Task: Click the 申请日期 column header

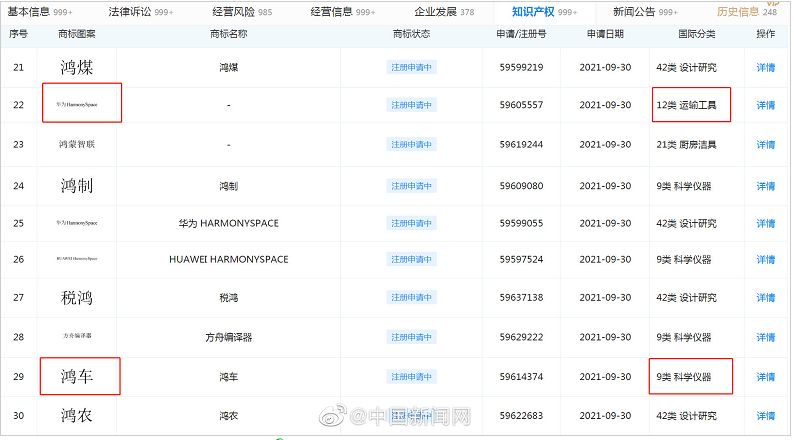Action: (x=605, y=34)
